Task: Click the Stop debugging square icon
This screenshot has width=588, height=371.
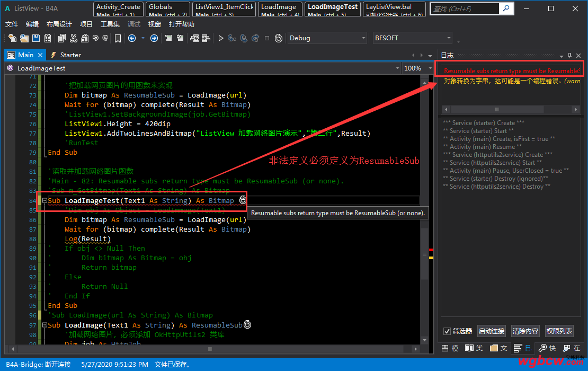Action: 267,38
